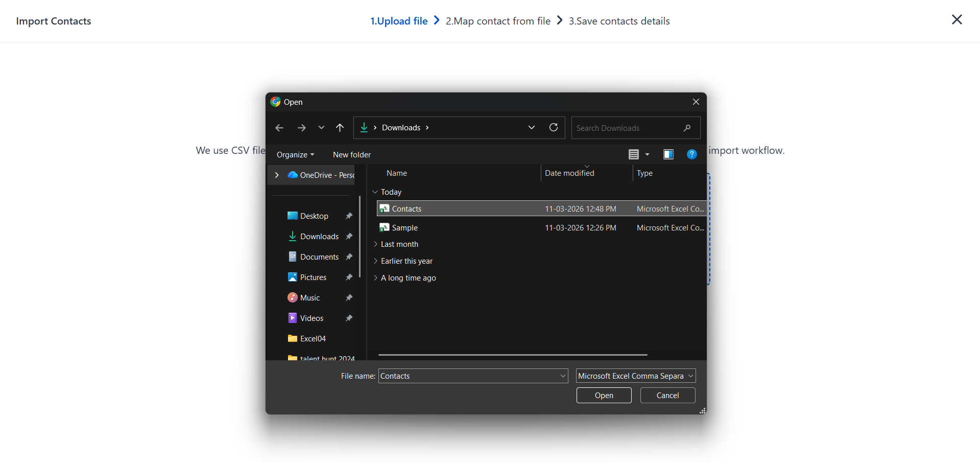Sort by Date modified column header

(x=569, y=173)
